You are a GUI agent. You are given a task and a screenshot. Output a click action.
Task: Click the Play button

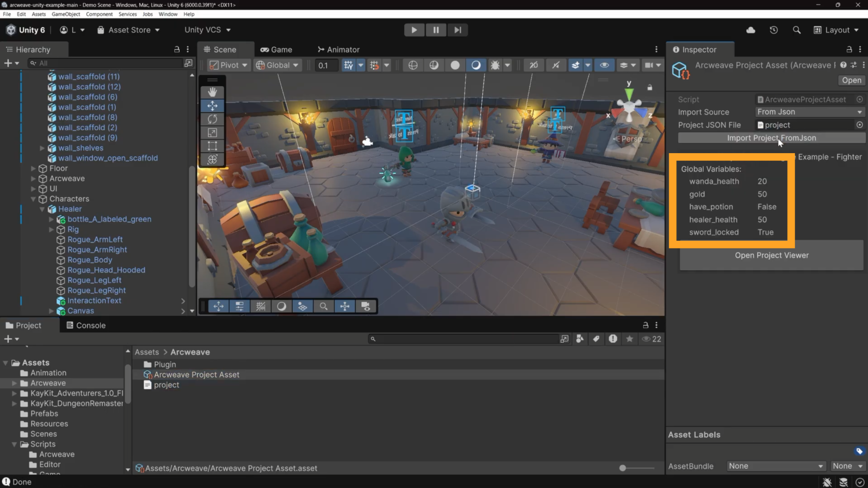pos(414,30)
